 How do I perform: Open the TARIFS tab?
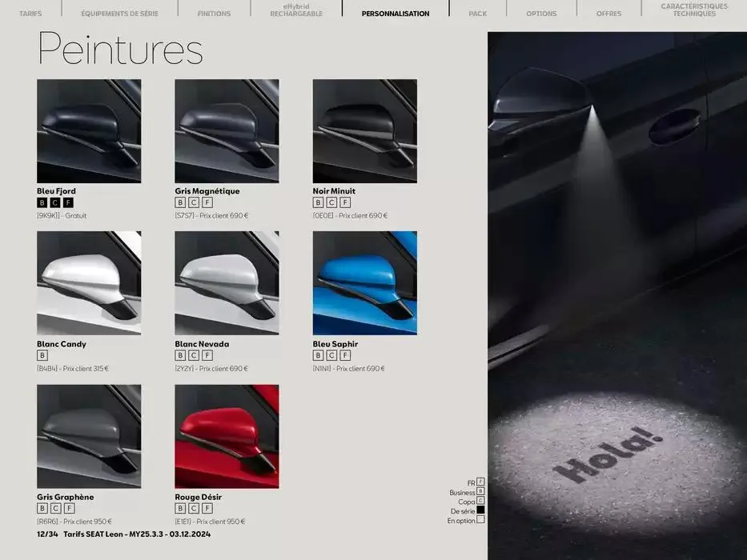[30, 14]
